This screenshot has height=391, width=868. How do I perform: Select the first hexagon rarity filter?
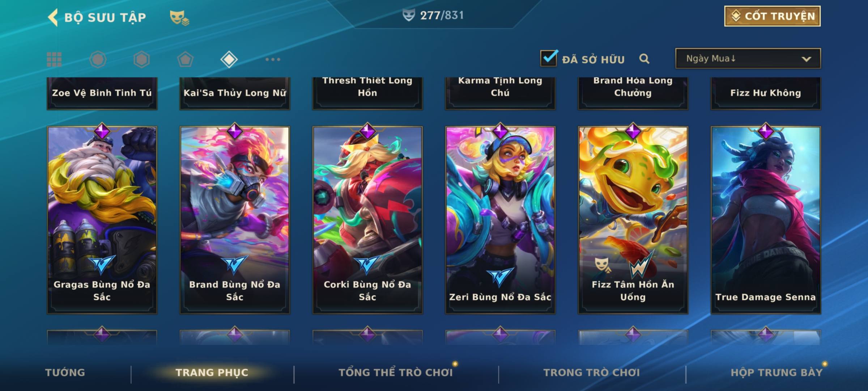[x=98, y=59]
